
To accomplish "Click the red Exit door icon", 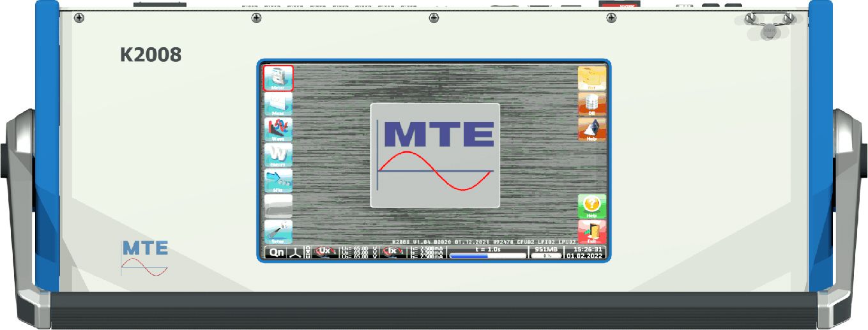I will coord(592,232).
